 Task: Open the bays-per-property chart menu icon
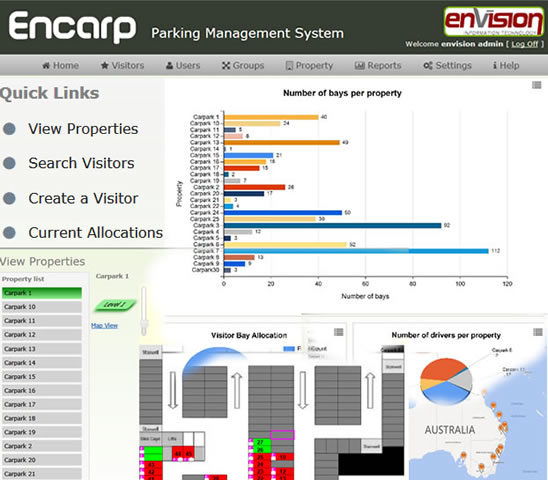coord(536,85)
